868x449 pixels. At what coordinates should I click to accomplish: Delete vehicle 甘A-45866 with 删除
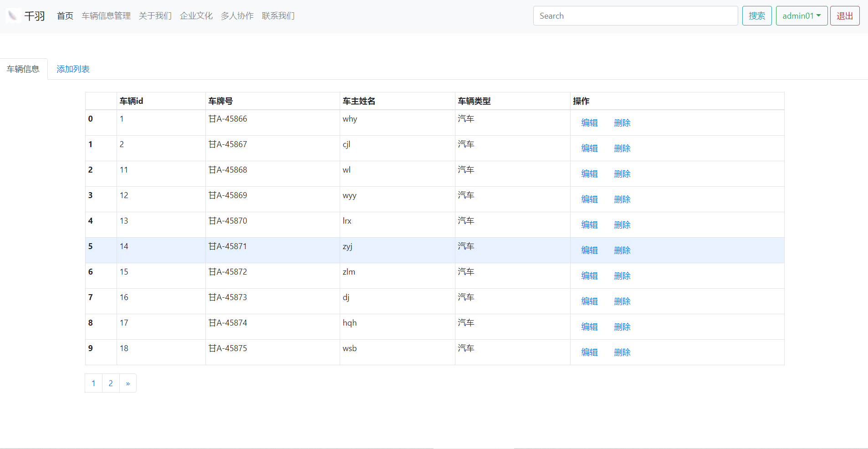tap(622, 123)
